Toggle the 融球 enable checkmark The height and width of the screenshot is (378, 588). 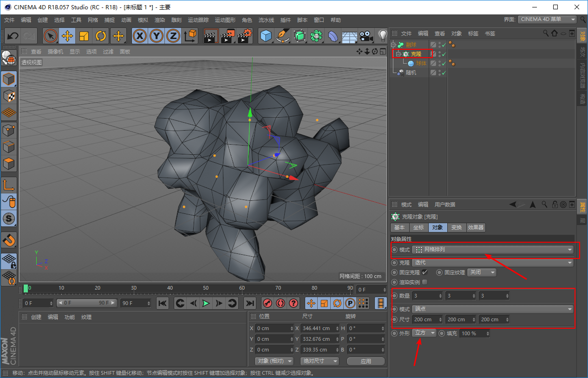444,45
